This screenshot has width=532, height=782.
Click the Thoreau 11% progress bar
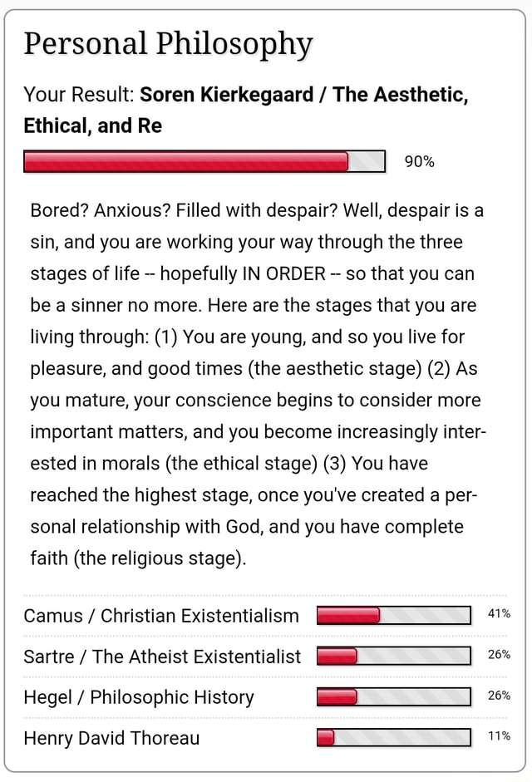394,737
